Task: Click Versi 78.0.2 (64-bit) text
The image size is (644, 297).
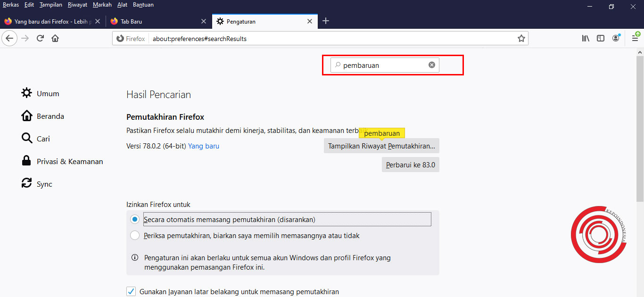Action: click(x=156, y=146)
